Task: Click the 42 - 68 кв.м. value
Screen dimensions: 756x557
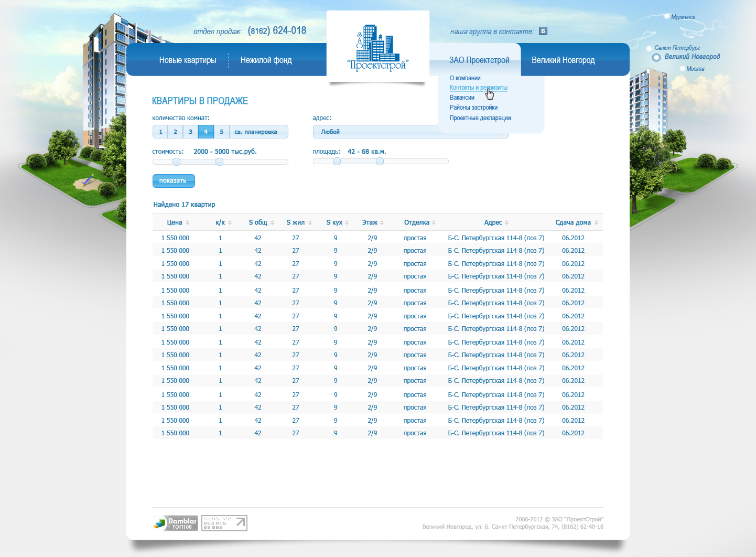Action: [x=367, y=152]
